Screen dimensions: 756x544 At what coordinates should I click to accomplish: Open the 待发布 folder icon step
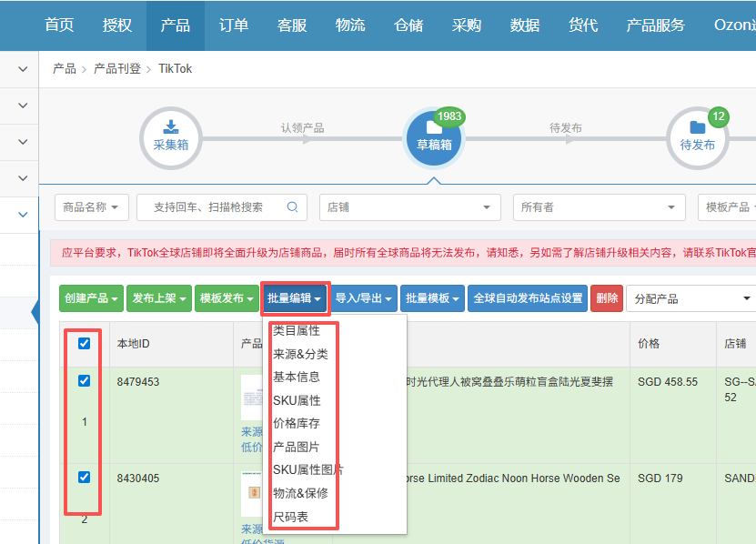tap(697, 137)
